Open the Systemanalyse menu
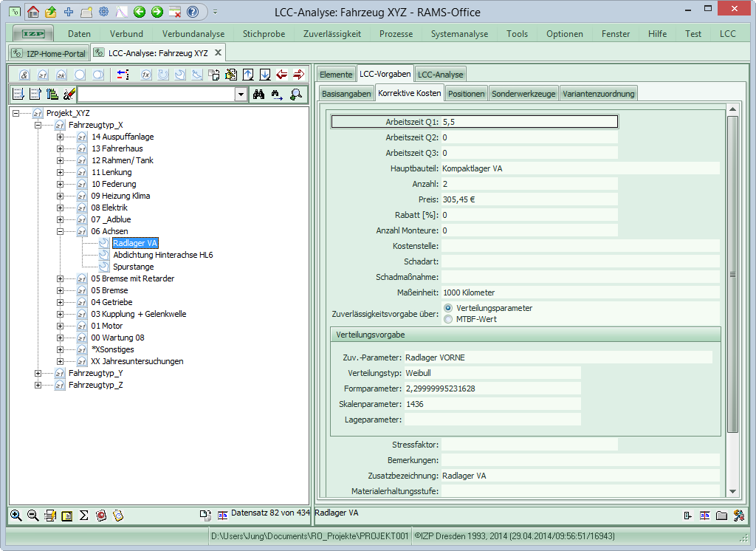756x551 pixels. pyautogui.click(x=459, y=34)
